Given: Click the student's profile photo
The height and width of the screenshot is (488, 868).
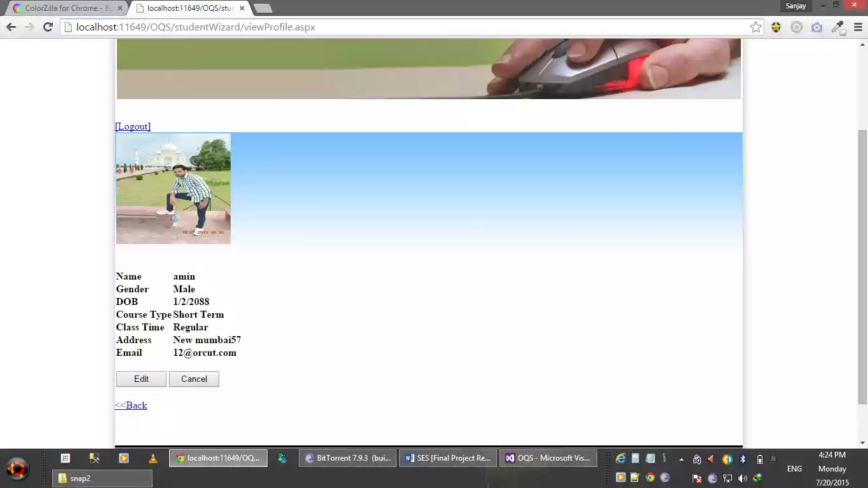Looking at the screenshot, I should point(173,188).
